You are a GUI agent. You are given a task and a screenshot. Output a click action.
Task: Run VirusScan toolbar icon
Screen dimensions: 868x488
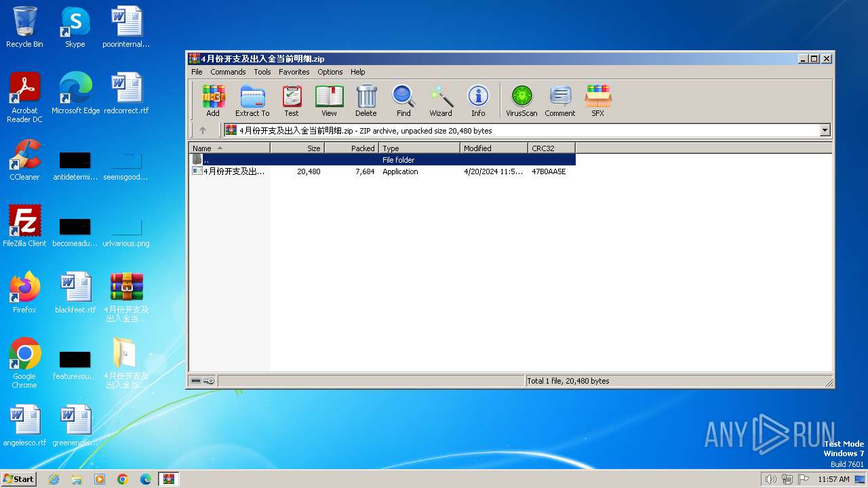[x=521, y=100]
